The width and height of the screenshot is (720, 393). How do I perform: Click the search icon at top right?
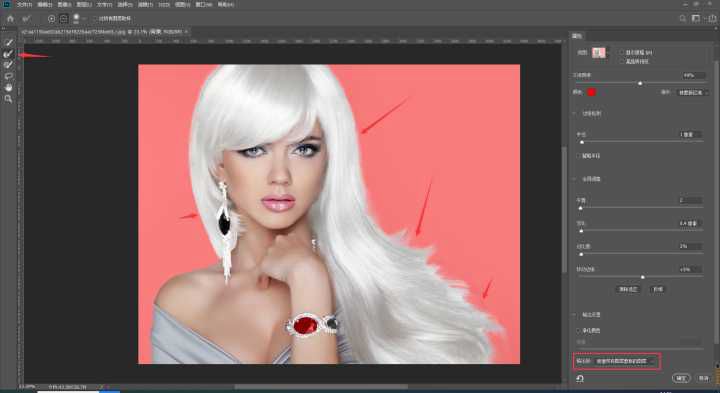tap(683, 19)
